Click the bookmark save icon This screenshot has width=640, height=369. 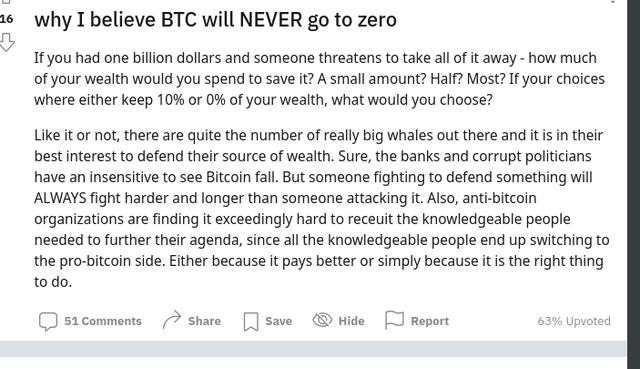coord(251,321)
